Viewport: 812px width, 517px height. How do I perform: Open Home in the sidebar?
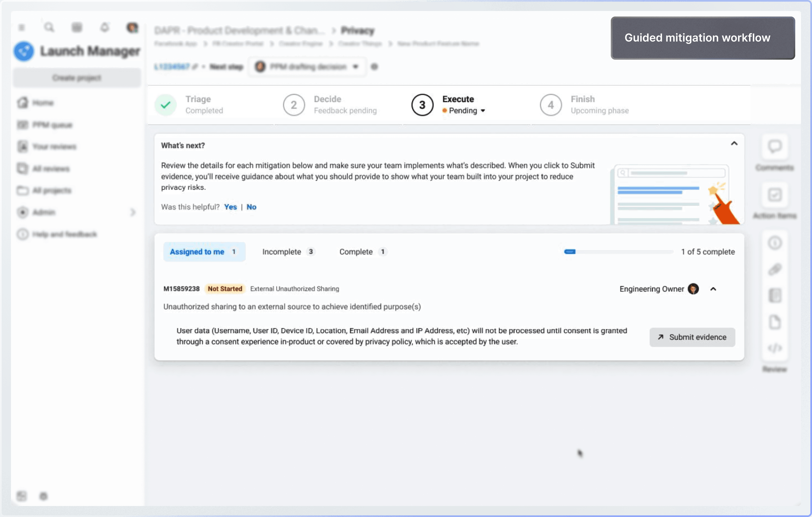43,103
